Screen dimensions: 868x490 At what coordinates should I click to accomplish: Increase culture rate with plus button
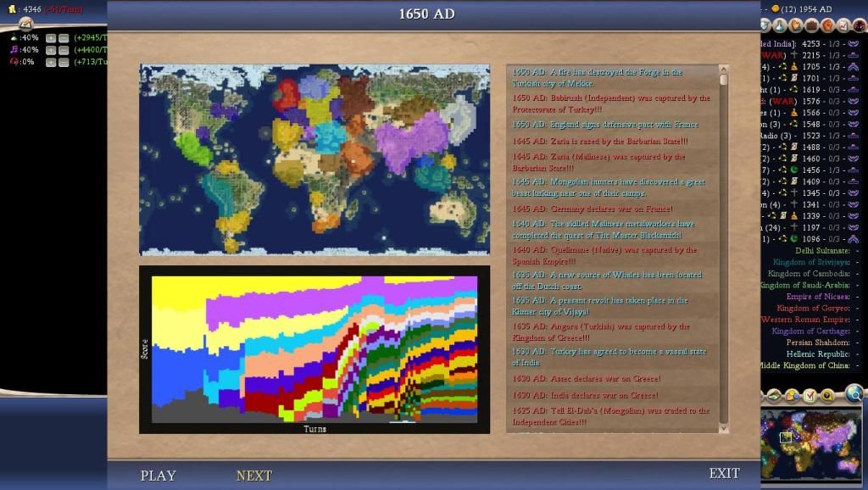coord(51,50)
